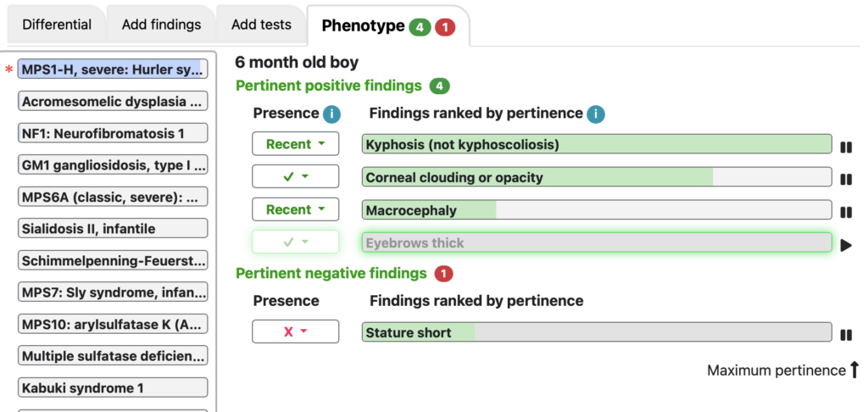The image size is (868, 412).
Task: Switch to the Add findings tab
Action: [x=161, y=25]
